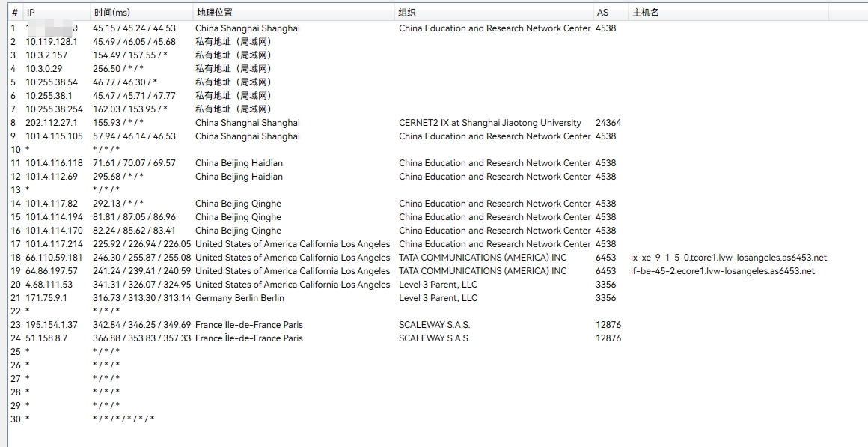The image size is (868, 447).
Task: Click the IP address 4.68.111.53
Action: 49,285
